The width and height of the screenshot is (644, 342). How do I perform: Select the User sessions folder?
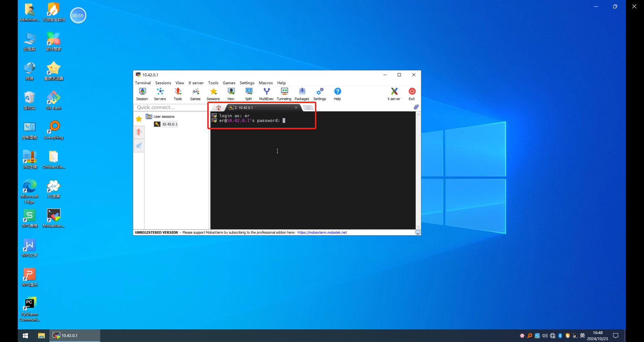click(160, 117)
